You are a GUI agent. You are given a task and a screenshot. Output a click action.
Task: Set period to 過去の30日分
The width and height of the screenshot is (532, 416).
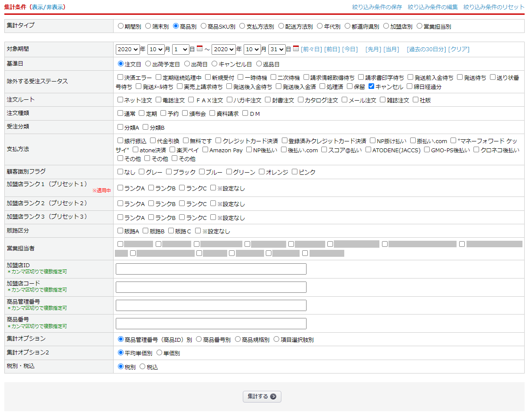click(x=426, y=49)
